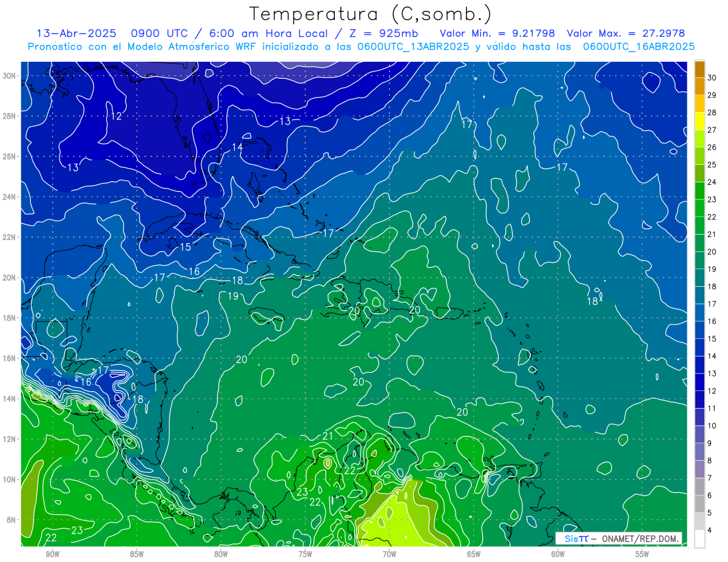Click the '0900 UTC' time text
This screenshot has height=562, width=728.
pos(161,33)
